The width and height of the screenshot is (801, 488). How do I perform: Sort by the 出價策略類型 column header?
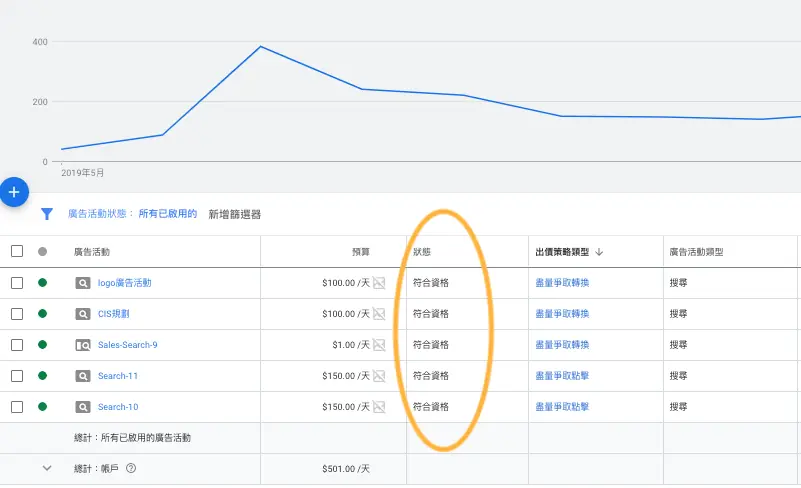point(562,252)
